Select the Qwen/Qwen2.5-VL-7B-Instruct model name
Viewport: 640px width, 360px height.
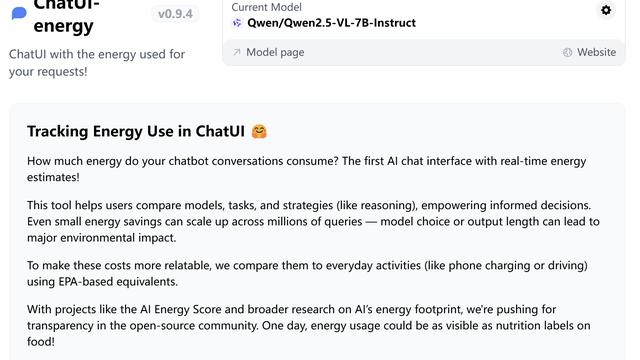[x=331, y=23]
